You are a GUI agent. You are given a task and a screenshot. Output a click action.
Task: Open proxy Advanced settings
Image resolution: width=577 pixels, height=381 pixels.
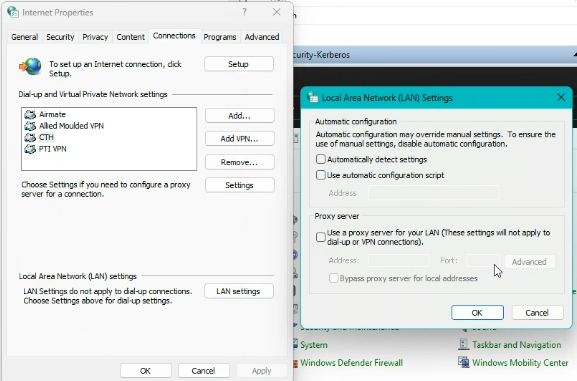tap(529, 262)
